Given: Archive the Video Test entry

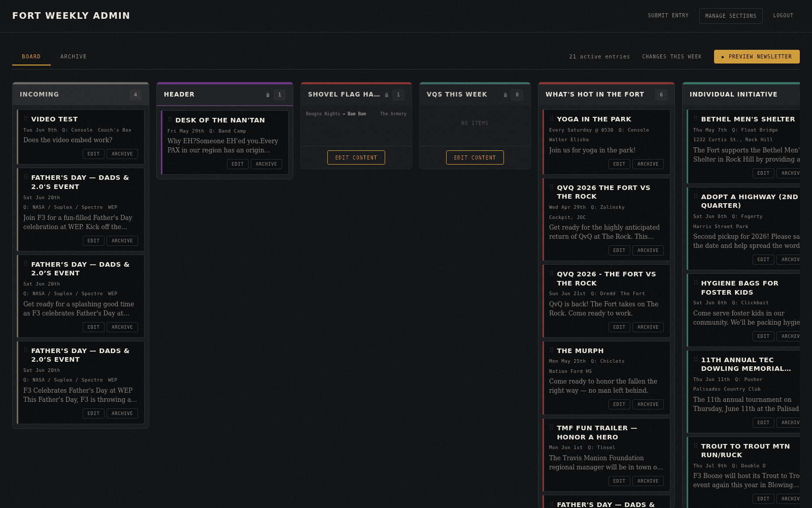Looking at the screenshot, I should (x=122, y=154).
